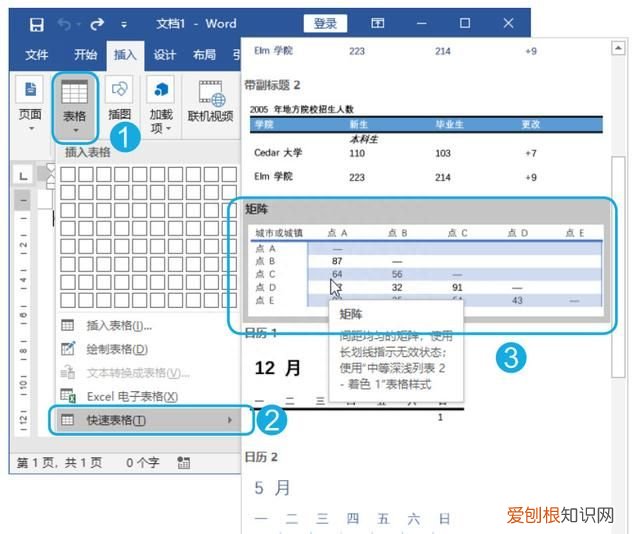Click the 插图 illustrations icon
This screenshot has height=534, width=640.
point(119,89)
